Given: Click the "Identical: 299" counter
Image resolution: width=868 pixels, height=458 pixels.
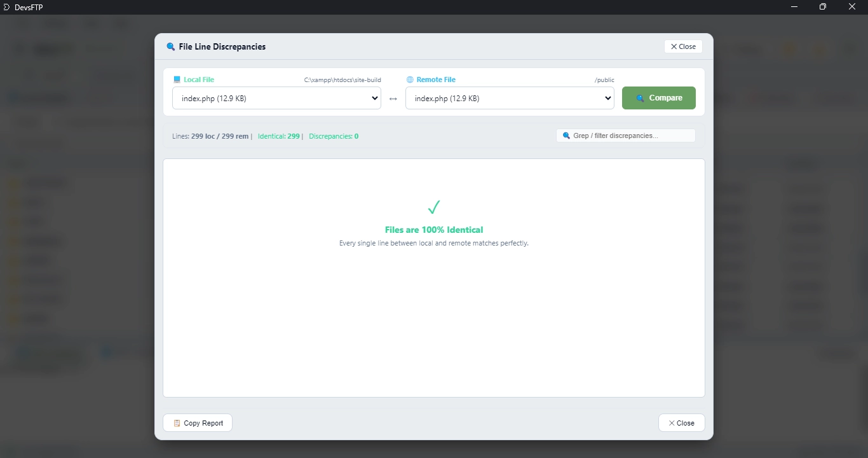Looking at the screenshot, I should coord(279,136).
